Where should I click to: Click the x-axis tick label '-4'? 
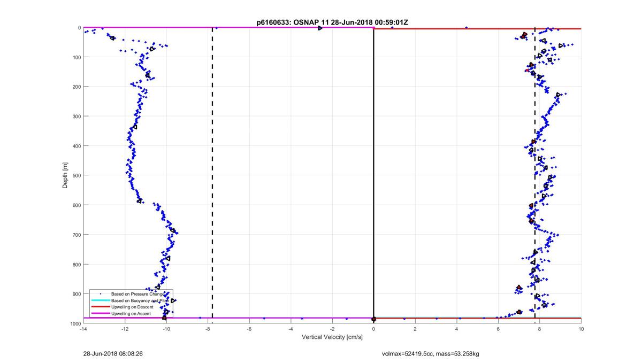click(x=291, y=329)
